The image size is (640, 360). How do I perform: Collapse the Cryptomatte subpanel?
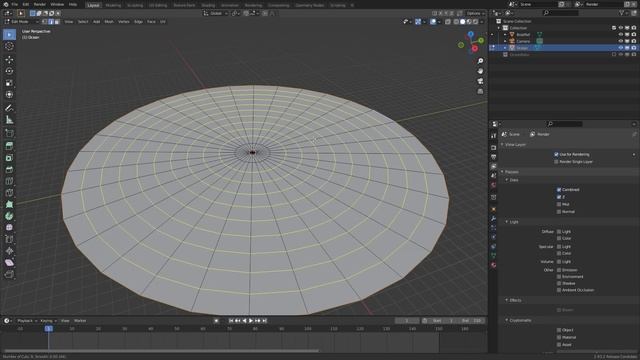[507, 320]
